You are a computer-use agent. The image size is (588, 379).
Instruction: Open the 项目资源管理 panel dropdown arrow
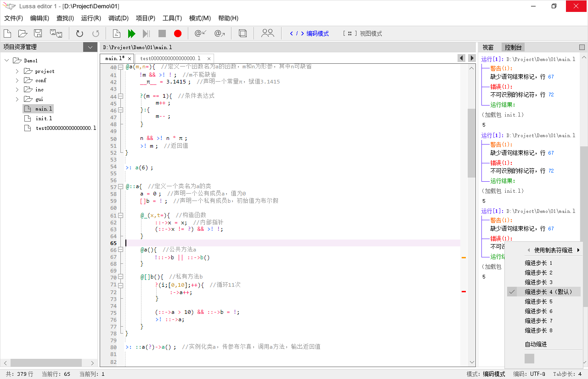coord(90,47)
